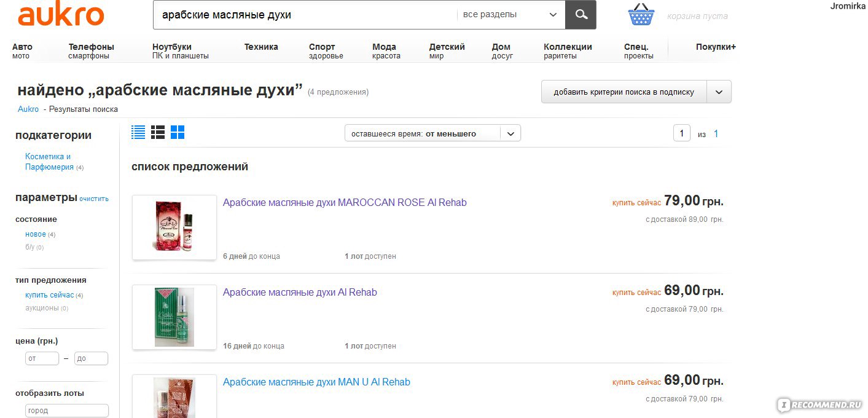Click the MAROCCAN ROSE product thumbnail
This screenshot has height=418, width=868.
tap(174, 227)
